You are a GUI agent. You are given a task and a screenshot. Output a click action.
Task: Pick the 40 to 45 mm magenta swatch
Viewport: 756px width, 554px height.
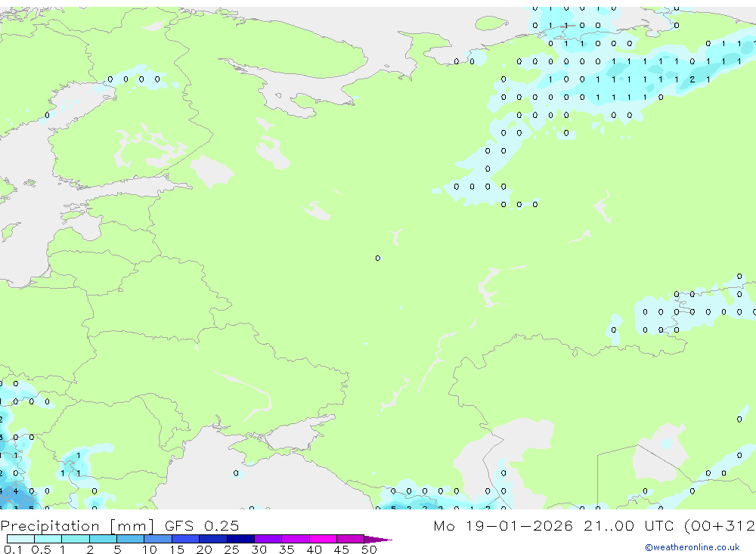(x=323, y=539)
